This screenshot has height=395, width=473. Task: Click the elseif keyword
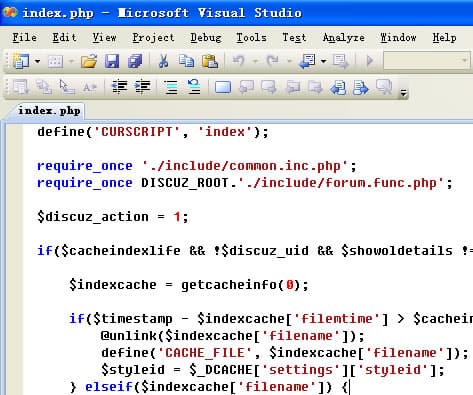(109, 387)
